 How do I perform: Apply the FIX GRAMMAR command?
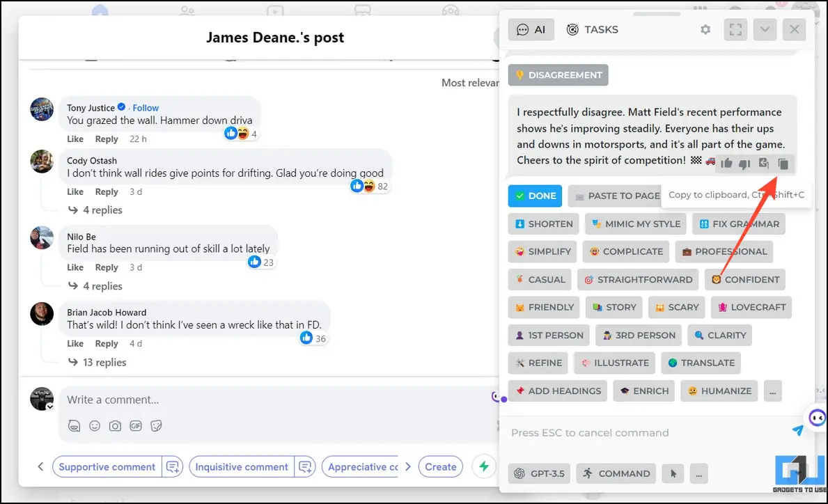(x=740, y=223)
